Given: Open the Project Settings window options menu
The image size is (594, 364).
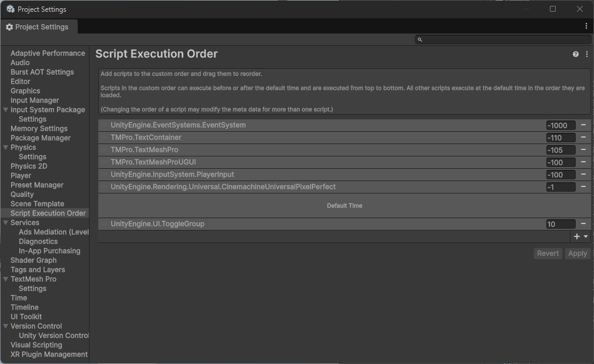Looking at the screenshot, I should 586,26.
